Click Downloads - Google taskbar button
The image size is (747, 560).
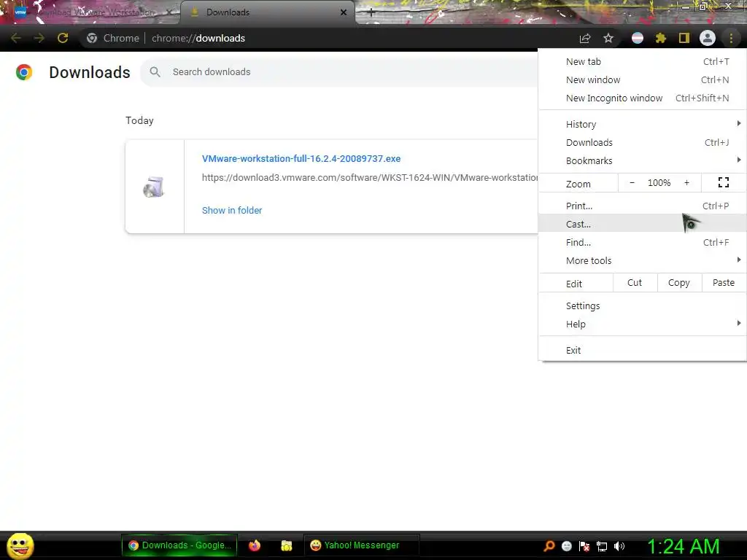(179, 545)
